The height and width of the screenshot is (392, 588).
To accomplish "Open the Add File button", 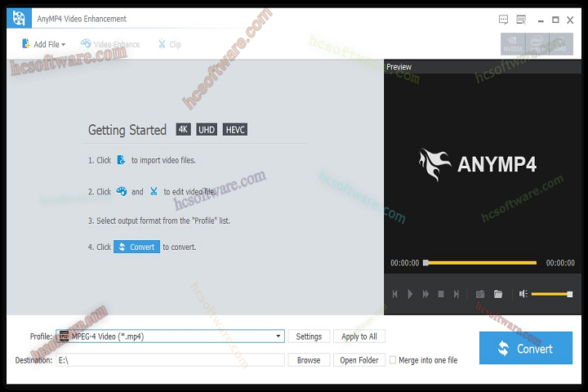I will point(43,44).
